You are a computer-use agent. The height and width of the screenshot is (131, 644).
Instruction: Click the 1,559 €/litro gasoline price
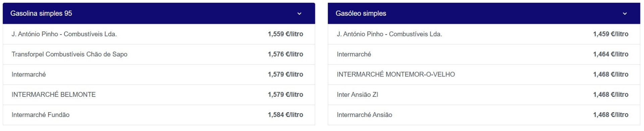pyautogui.click(x=285, y=34)
